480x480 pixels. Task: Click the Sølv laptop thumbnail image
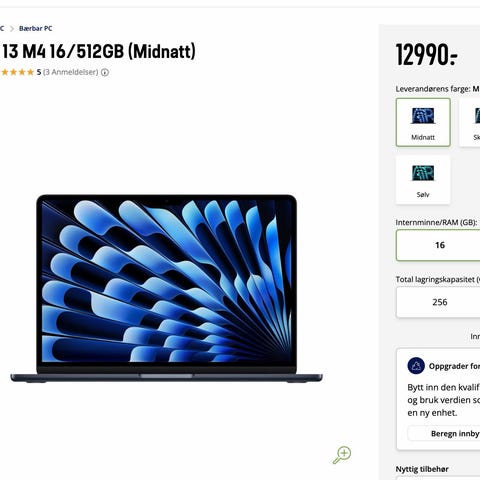[423, 173]
